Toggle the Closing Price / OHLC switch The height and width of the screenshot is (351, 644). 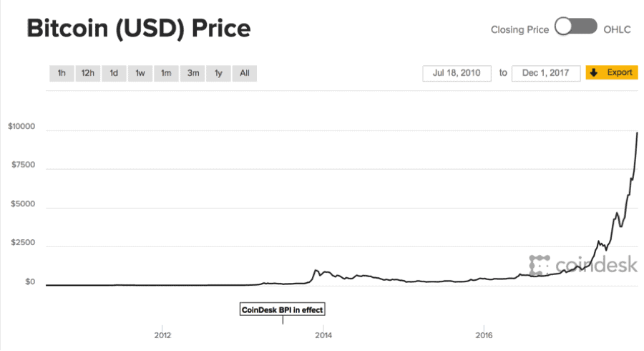(x=576, y=27)
